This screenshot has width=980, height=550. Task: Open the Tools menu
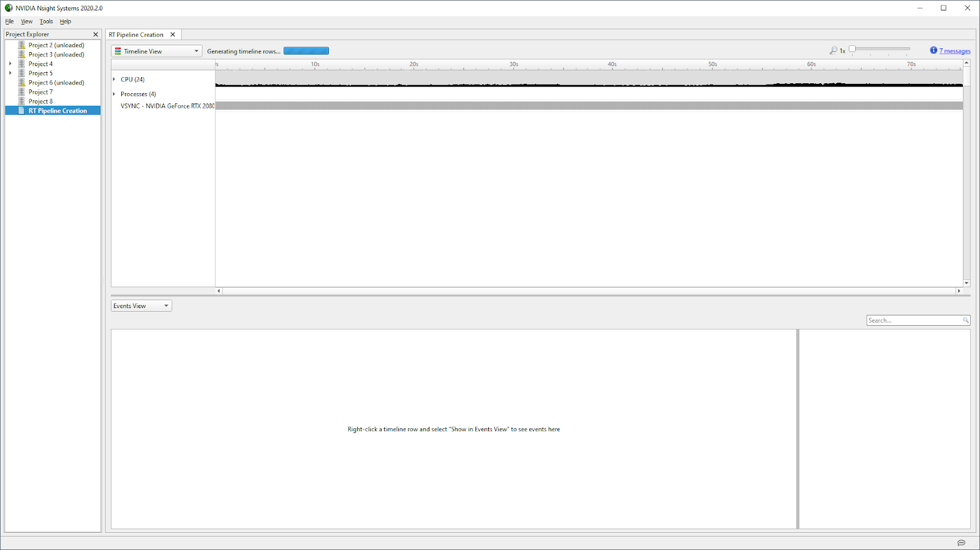click(x=47, y=21)
